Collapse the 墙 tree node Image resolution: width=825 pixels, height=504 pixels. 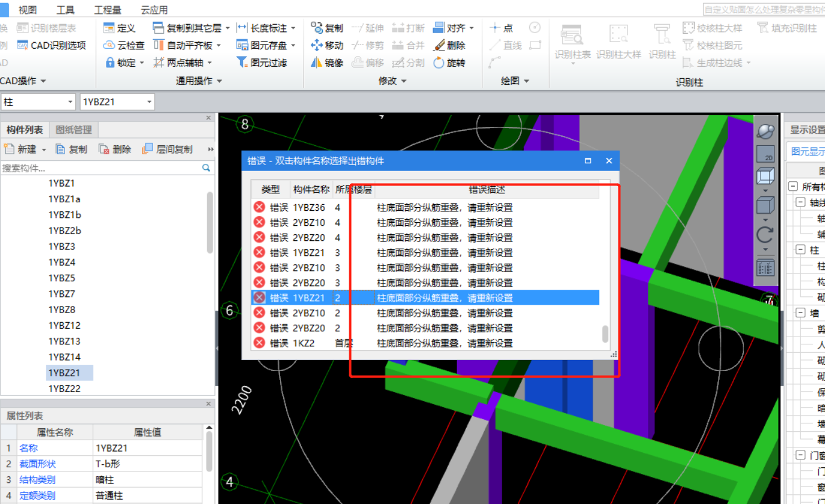[x=800, y=313]
